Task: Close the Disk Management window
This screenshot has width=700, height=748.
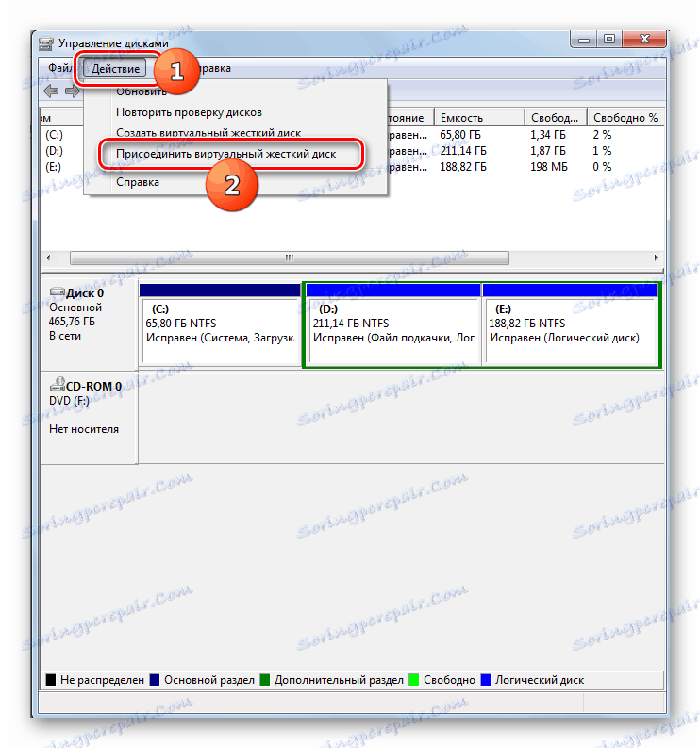Action: click(x=644, y=40)
